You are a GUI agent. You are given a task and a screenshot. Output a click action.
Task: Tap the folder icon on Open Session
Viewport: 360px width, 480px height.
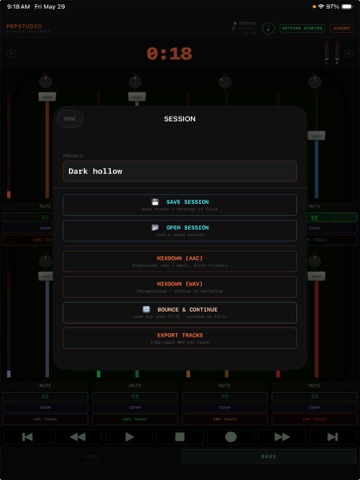click(x=155, y=227)
